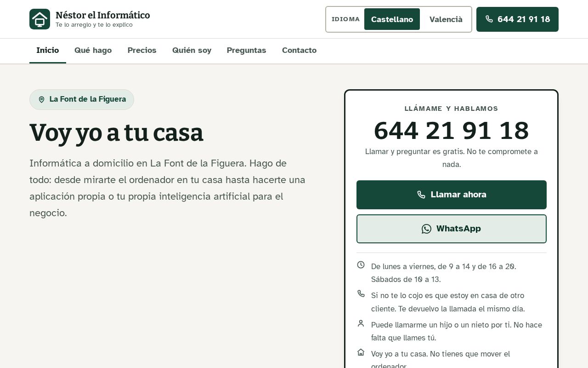
Task: Open the Preguntas tab
Action: pos(246,51)
